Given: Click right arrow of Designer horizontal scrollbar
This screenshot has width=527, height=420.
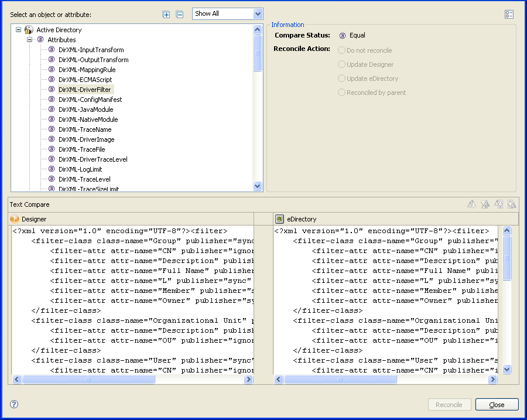Looking at the screenshot, I should click(x=248, y=380).
